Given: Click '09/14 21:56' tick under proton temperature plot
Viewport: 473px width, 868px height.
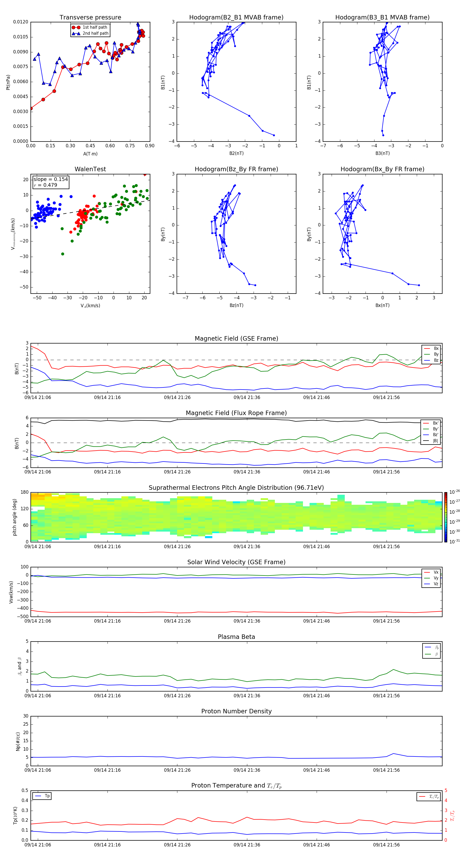Looking at the screenshot, I should point(386,845).
